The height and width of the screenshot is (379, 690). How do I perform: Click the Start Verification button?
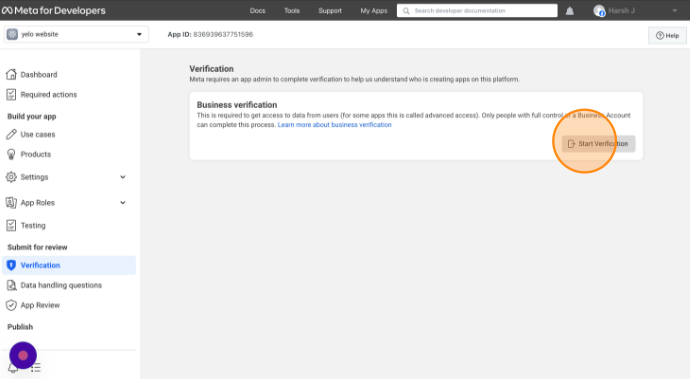[598, 144]
